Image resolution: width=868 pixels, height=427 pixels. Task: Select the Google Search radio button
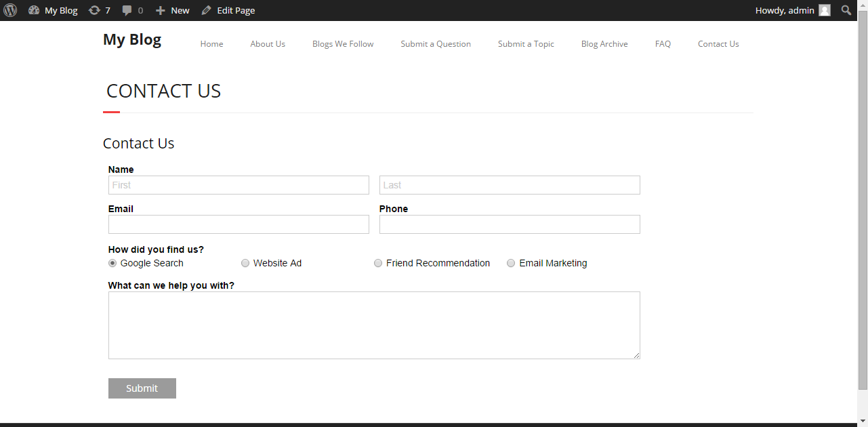pos(112,263)
